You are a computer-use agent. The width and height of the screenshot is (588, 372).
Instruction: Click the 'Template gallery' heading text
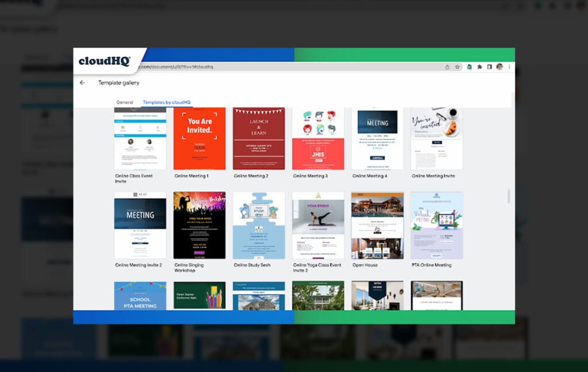coord(118,83)
